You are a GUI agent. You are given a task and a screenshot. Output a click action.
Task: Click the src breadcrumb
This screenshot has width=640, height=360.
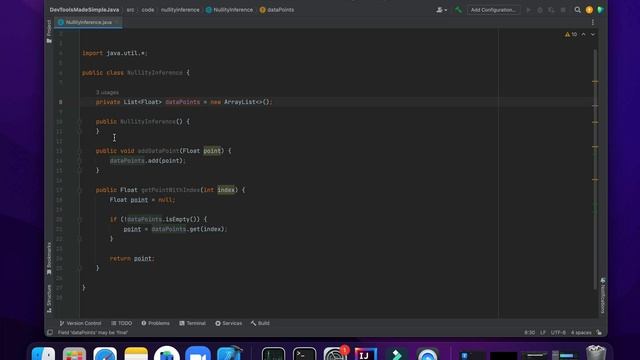(x=130, y=10)
